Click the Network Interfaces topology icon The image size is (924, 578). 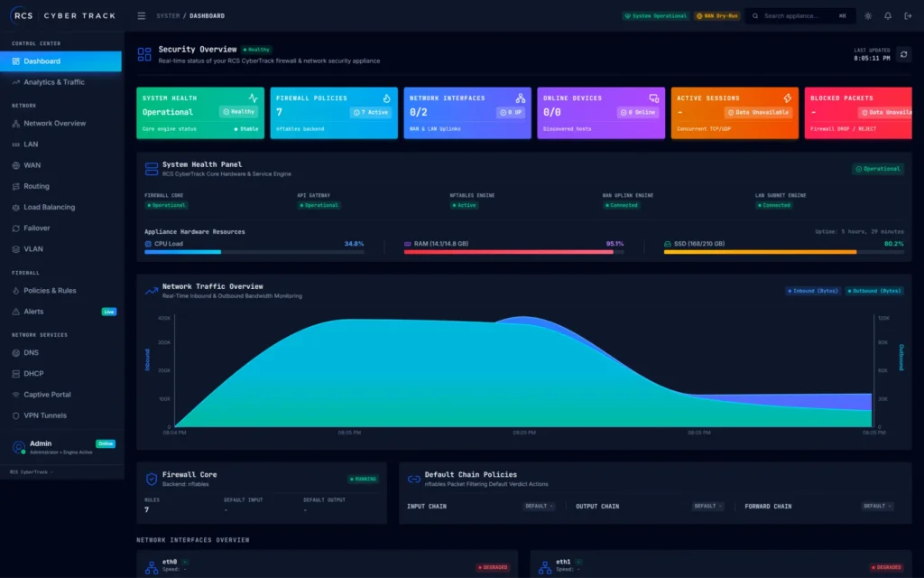521,98
